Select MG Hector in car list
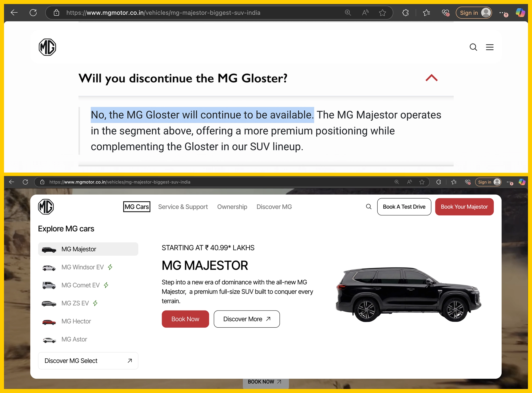 tap(88, 321)
